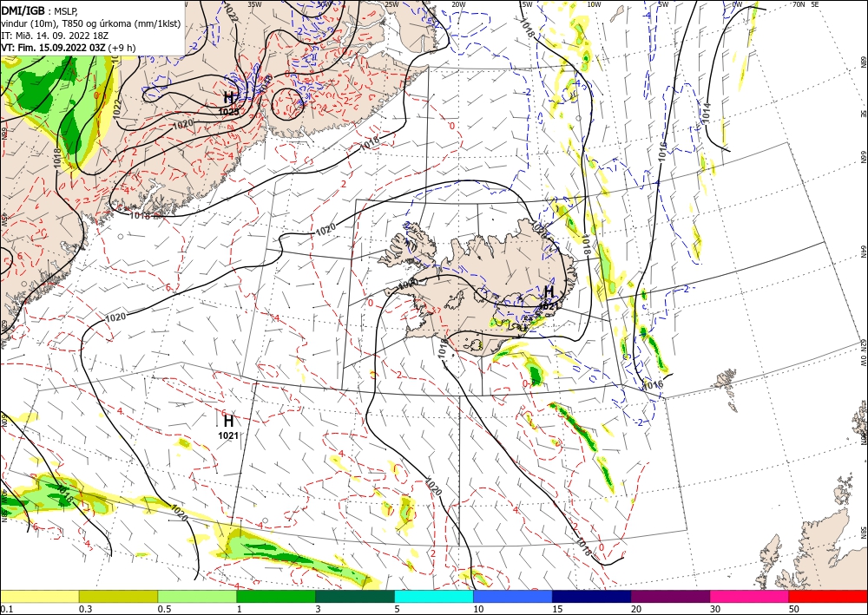
Task: Click the '0.3' legend scale value
Action: coord(85,609)
